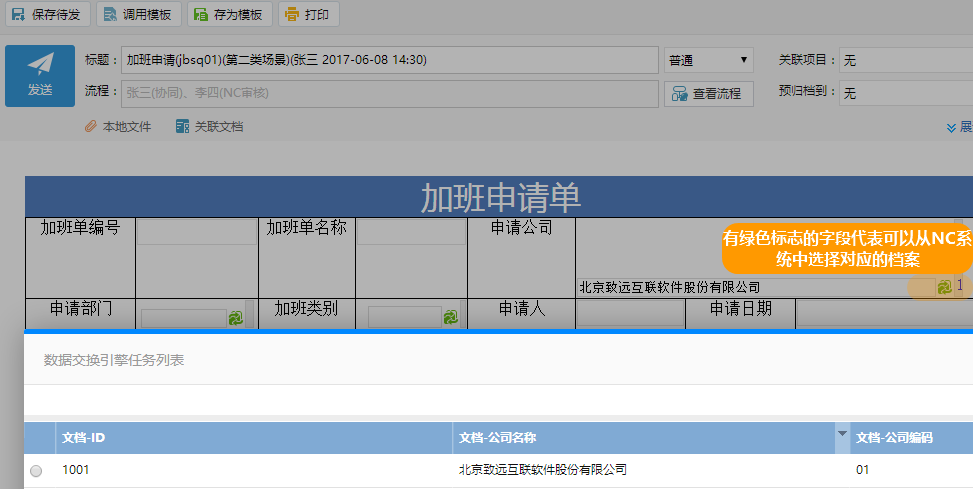Image resolution: width=973 pixels, height=489 pixels.
Task: Click the 标题 title input field
Action: pos(390,60)
